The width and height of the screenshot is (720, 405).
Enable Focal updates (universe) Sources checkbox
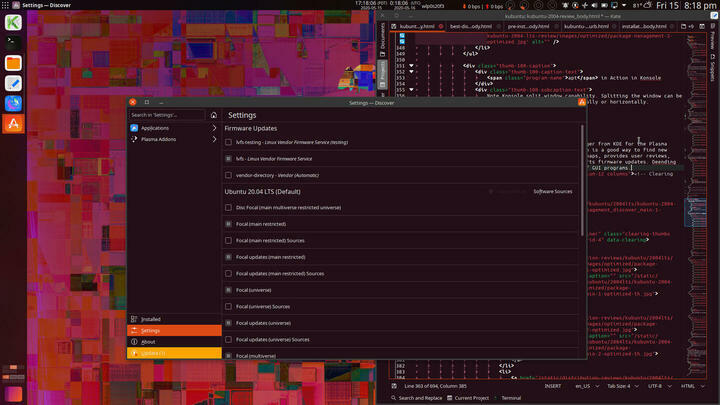pos(228,340)
